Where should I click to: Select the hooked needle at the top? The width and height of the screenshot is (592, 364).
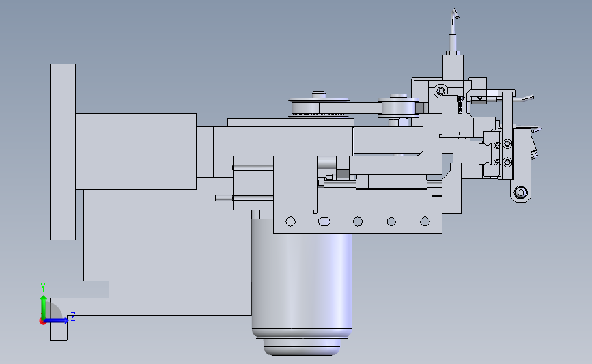tap(455, 21)
